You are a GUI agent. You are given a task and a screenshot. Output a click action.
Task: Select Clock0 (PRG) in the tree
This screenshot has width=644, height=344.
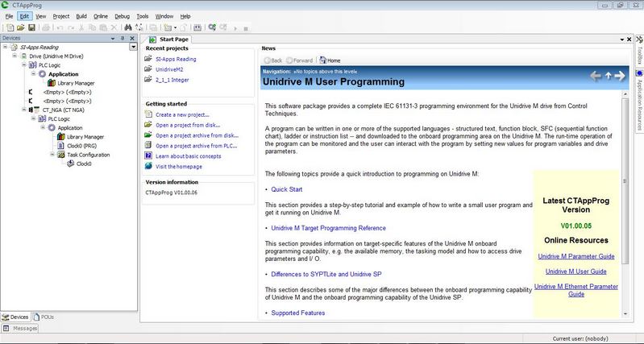pyautogui.click(x=81, y=146)
